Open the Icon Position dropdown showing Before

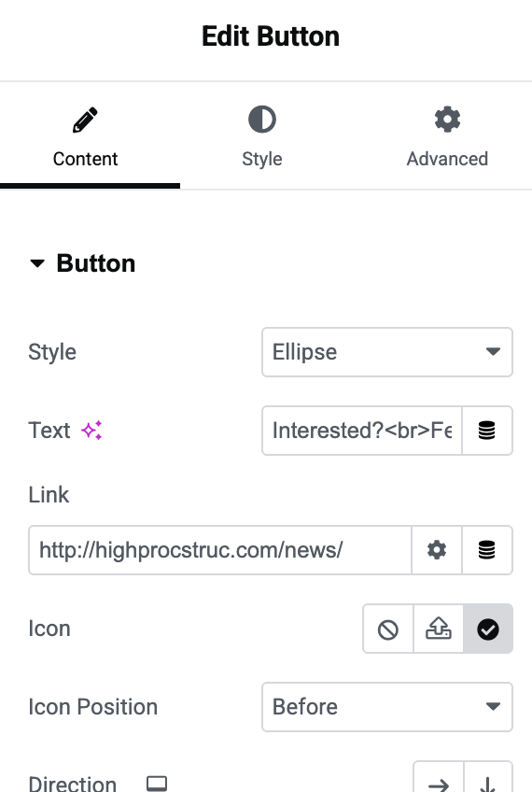tap(387, 707)
